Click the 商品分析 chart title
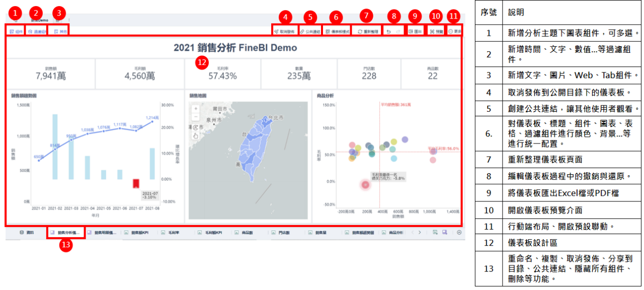The height and width of the screenshot is (290, 644). pyautogui.click(x=325, y=95)
